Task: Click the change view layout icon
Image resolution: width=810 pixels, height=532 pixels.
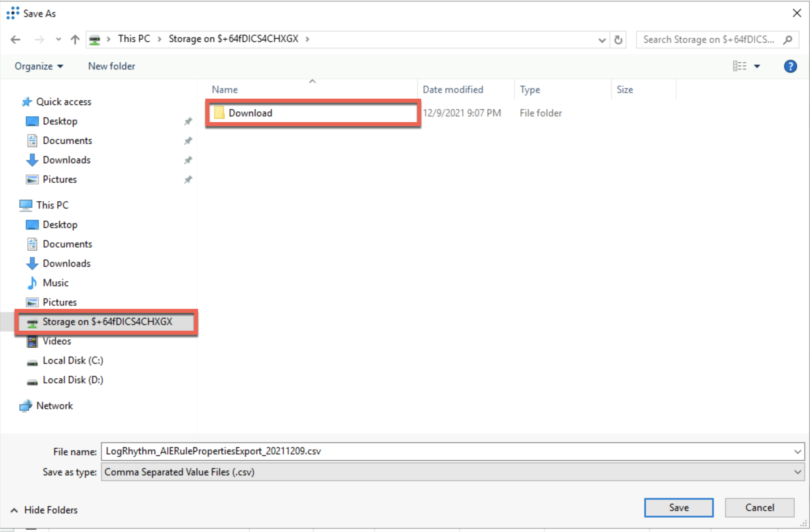Action: [x=739, y=66]
